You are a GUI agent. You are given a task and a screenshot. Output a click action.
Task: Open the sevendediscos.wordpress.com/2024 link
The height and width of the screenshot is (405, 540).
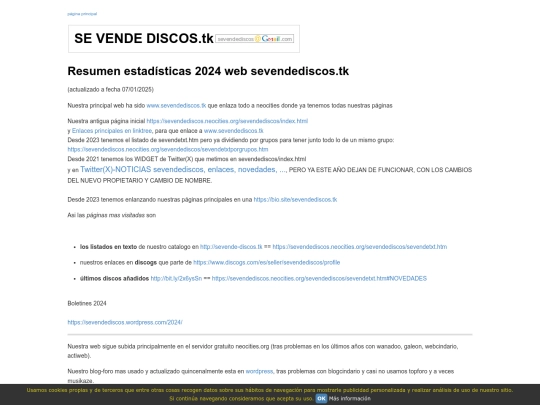[x=125, y=322]
